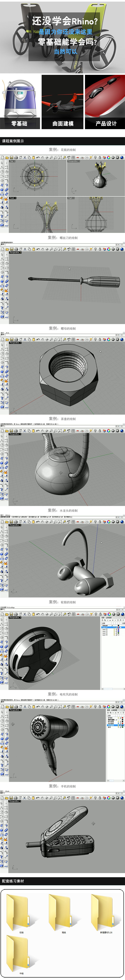Select arrow pointer tool in vase left toolbar
The image size is (125, 980).
click(x=2, y=163)
